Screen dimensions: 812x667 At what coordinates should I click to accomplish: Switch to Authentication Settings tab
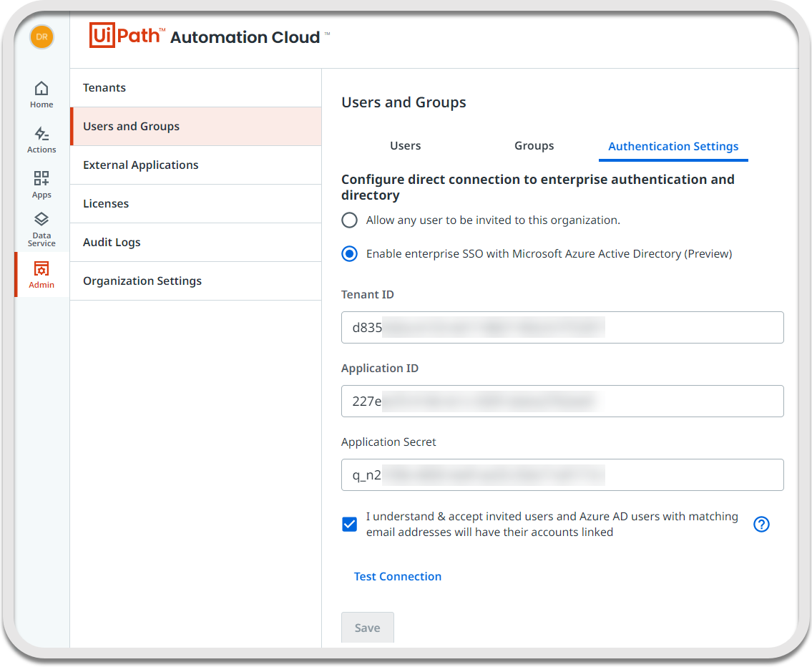click(673, 147)
